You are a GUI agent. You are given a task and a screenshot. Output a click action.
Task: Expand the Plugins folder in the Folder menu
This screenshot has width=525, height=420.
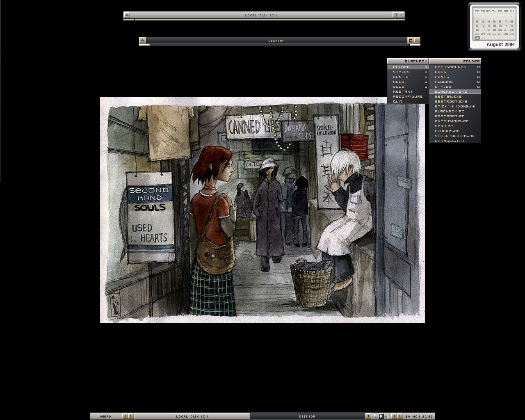[x=455, y=82]
